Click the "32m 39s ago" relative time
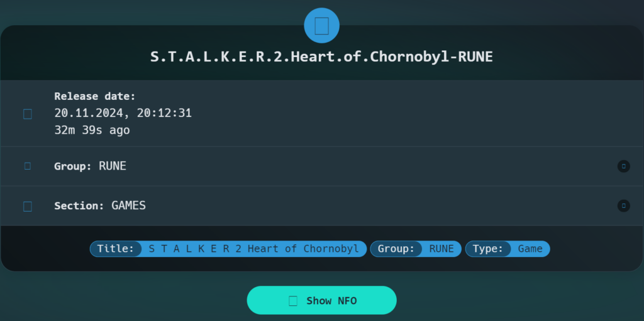Image resolution: width=644 pixels, height=321 pixels. [92, 130]
